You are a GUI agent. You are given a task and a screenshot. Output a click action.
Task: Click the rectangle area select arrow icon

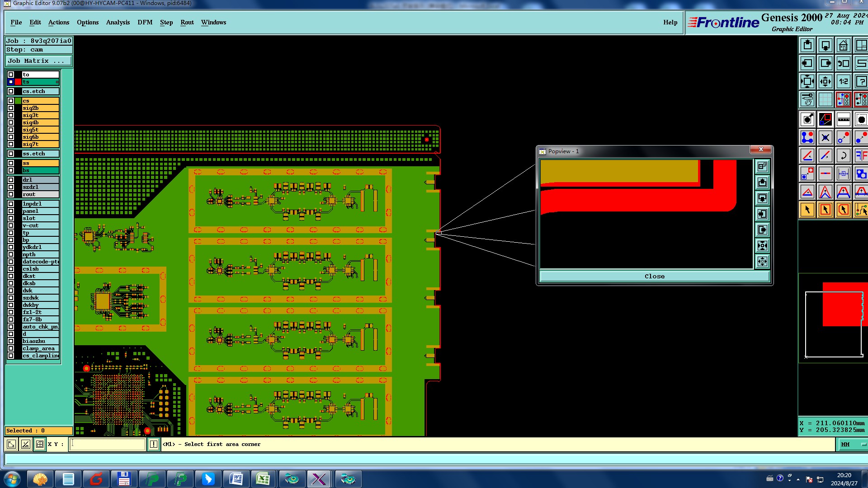pyautogui.click(x=825, y=210)
